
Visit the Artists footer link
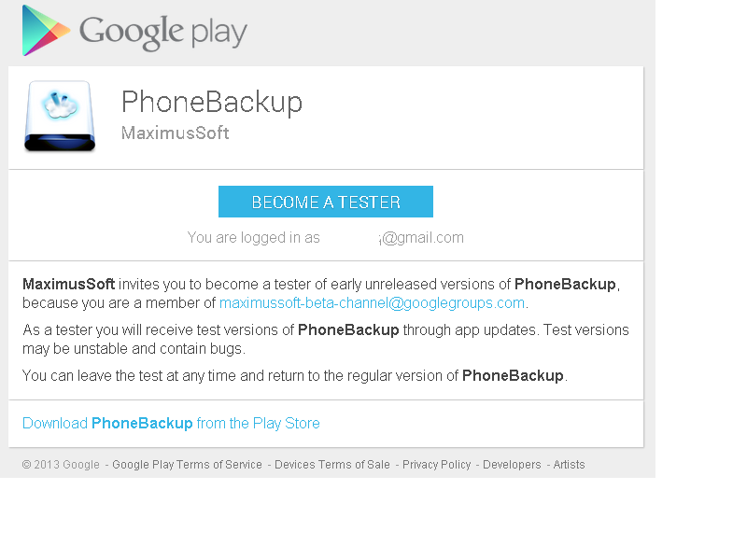[x=569, y=465]
